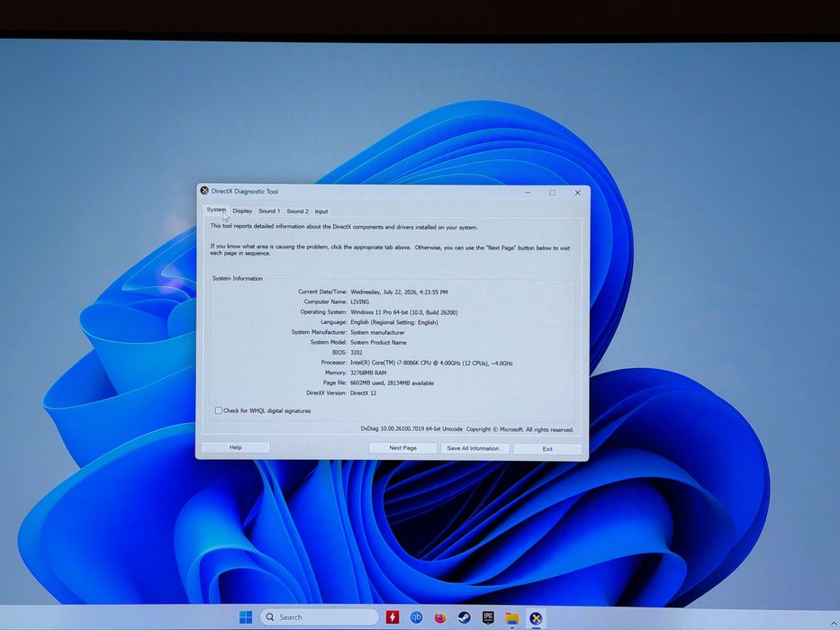Open Epic Games Launcher from taskbar
The width and height of the screenshot is (840, 630).
click(487, 617)
